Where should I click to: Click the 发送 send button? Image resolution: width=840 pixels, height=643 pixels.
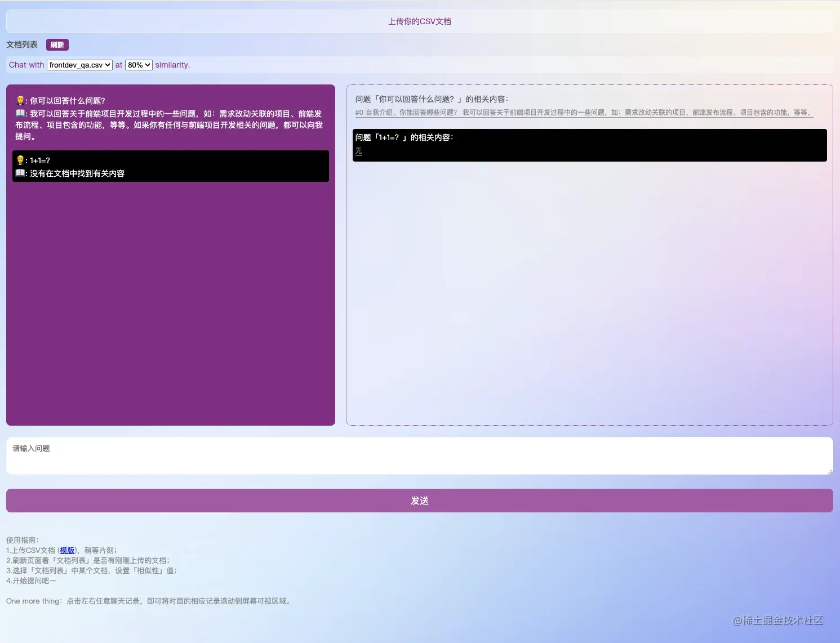tap(420, 501)
